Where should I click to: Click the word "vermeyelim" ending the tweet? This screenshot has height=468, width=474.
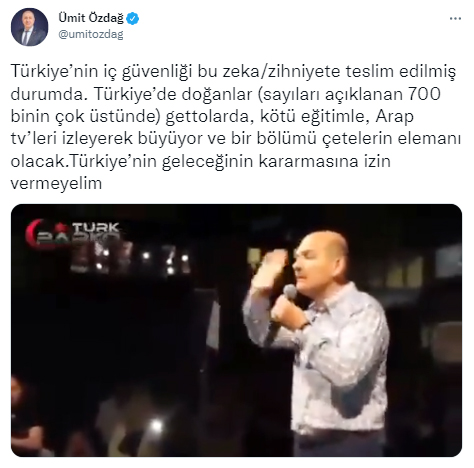pos(56,183)
